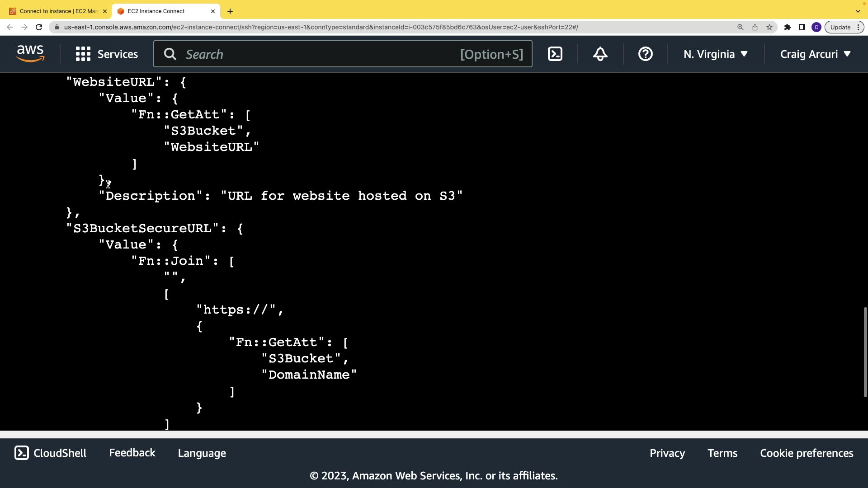Click the terminal vertical scrollbar thumb
Screen dimensions: 868x488
point(865,352)
